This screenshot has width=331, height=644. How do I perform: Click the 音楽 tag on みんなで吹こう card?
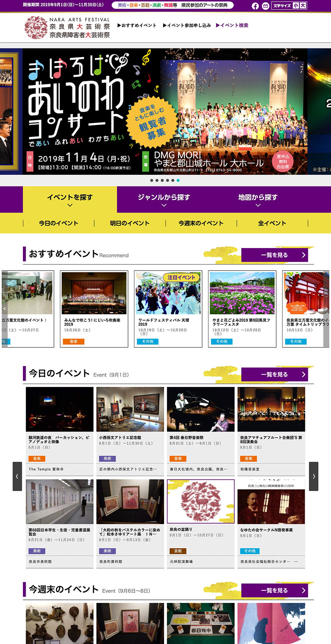click(x=74, y=342)
